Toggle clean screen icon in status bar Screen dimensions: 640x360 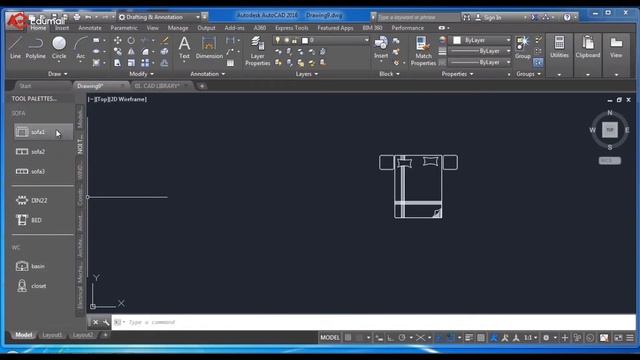point(618,338)
